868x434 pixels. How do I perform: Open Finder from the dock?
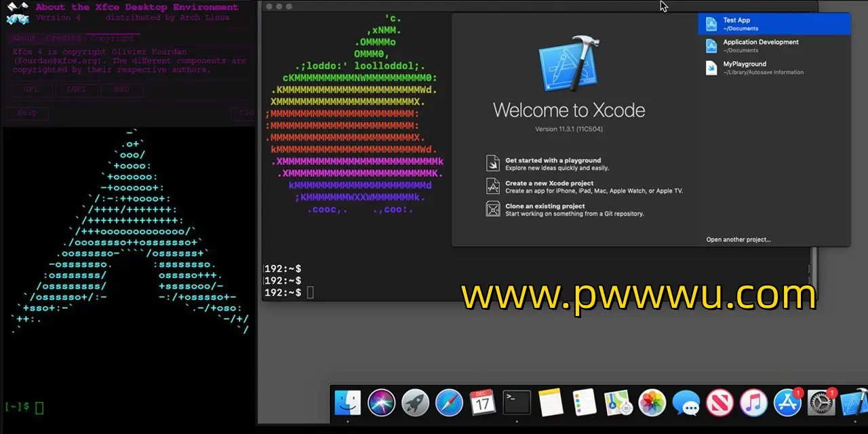(347, 403)
